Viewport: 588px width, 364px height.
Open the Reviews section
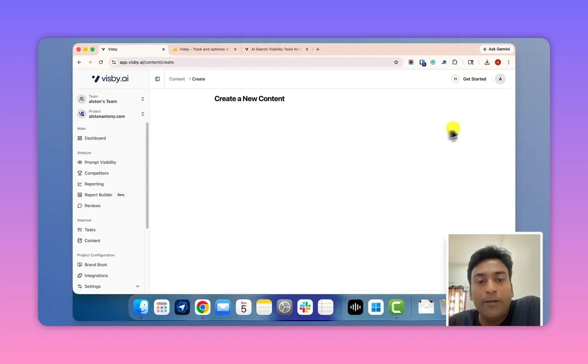point(92,206)
